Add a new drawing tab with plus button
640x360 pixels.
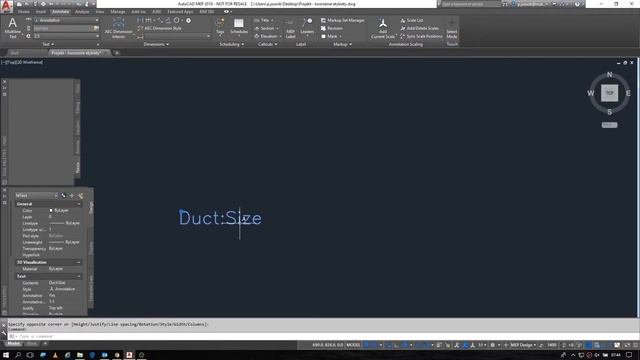pyautogui.click(x=117, y=53)
